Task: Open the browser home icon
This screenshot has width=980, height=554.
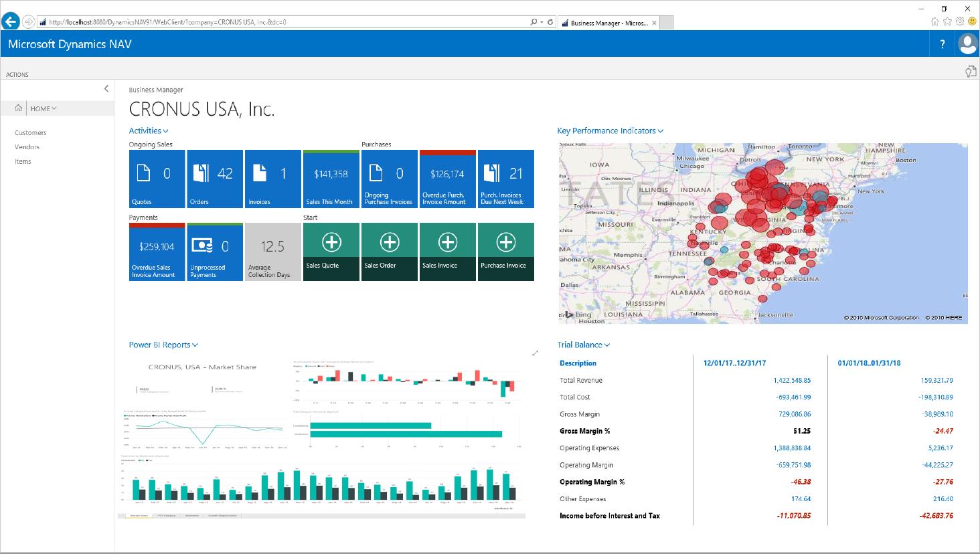Action: (934, 21)
